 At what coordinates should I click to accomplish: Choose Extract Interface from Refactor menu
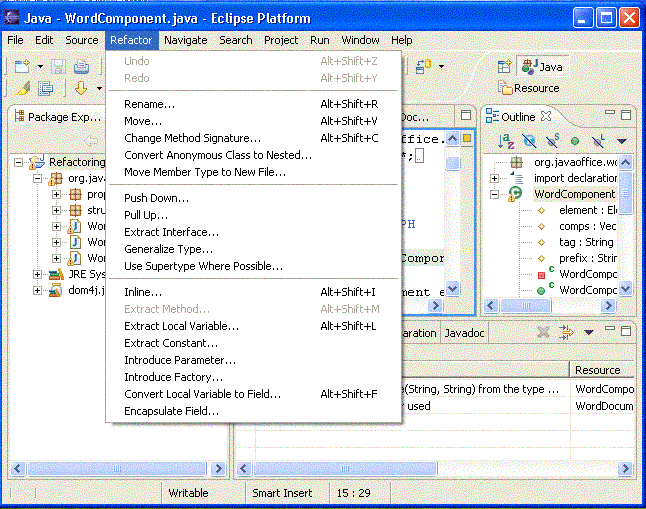[171, 232]
